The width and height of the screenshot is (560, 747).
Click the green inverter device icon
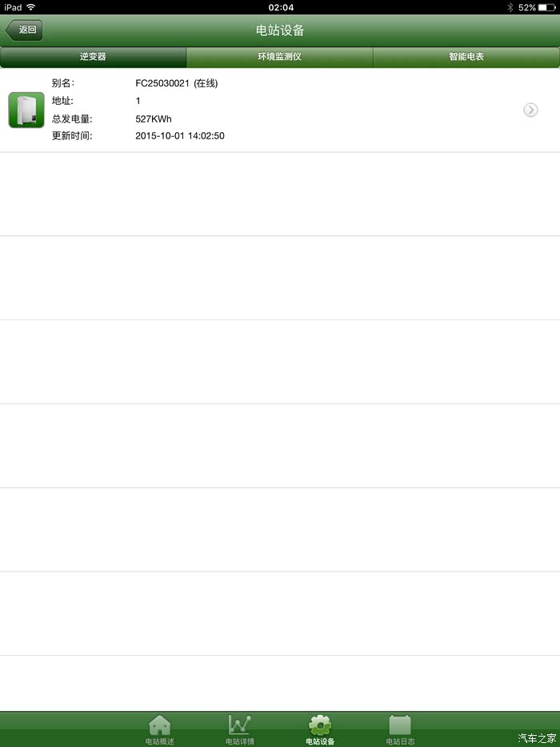(26, 110)
